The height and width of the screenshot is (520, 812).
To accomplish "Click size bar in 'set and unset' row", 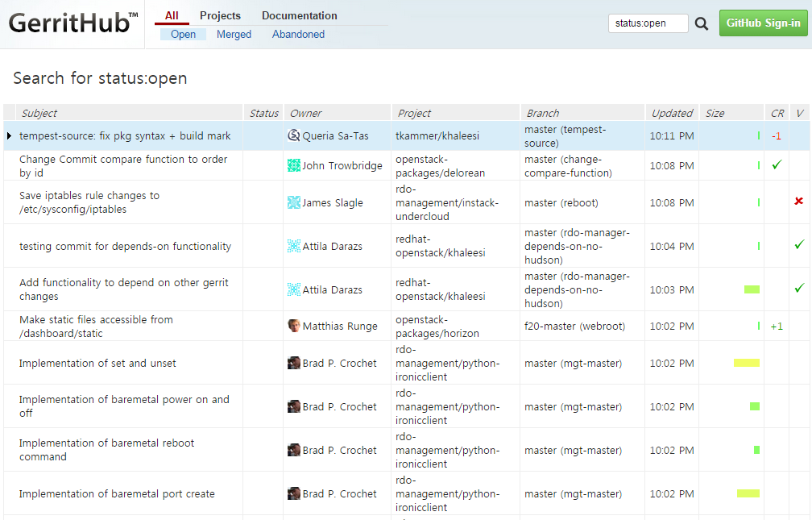I will tap(747, 363).
